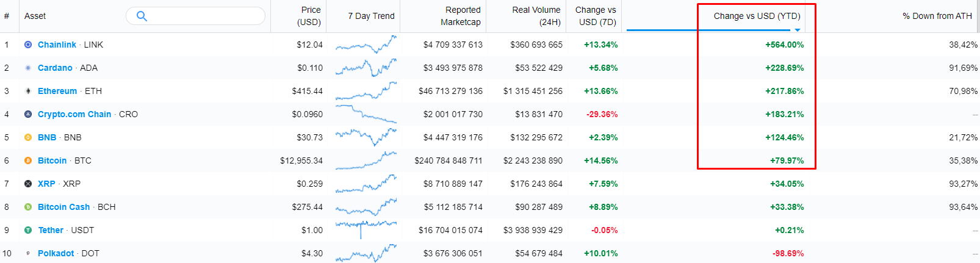Sort by Change vs USD (7D) header
The width and height of the screenshot is (980, 263).
tap(596, 16)
